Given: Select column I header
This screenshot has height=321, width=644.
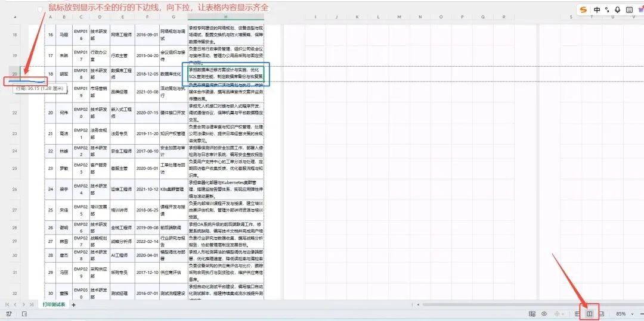Looking at the screenshot, I should (315, 17).
